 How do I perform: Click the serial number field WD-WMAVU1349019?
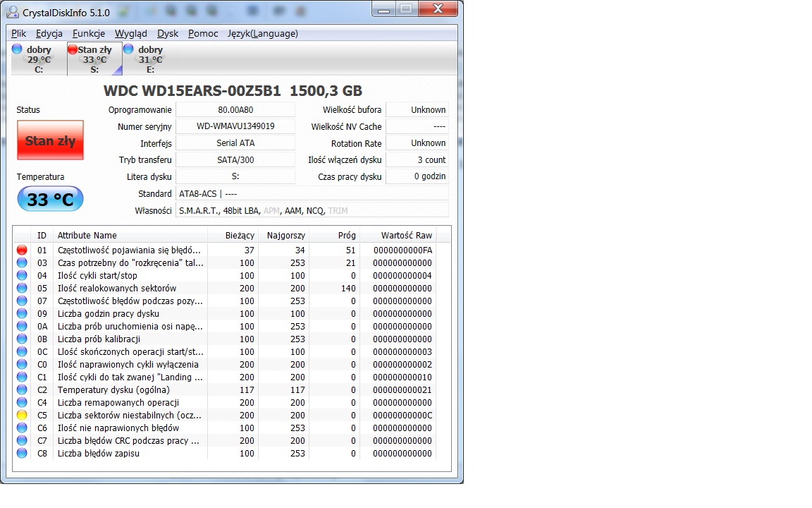[x=235, y=126]
